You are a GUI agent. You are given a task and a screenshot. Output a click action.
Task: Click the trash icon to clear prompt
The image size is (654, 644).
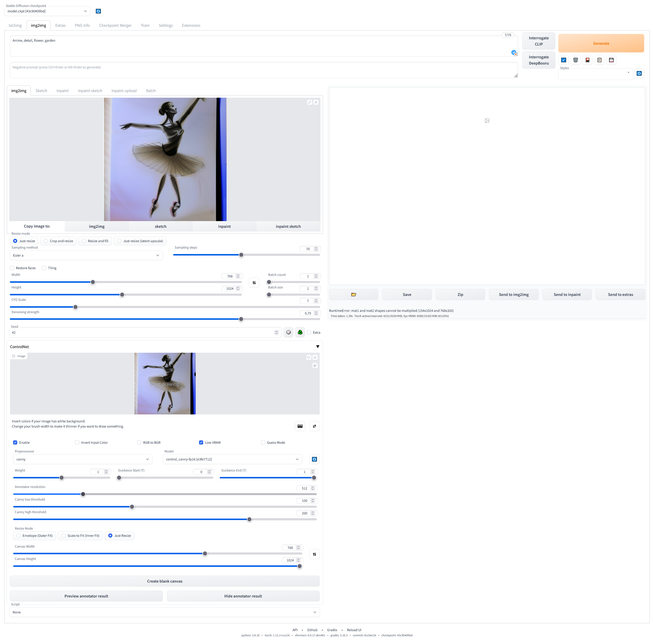tap(575, 60)
